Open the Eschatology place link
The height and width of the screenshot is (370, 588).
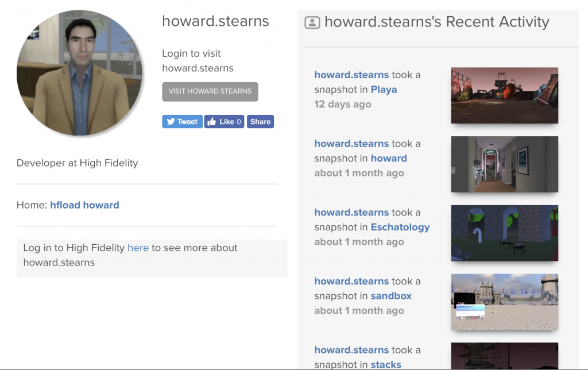[x=400, y=228]
